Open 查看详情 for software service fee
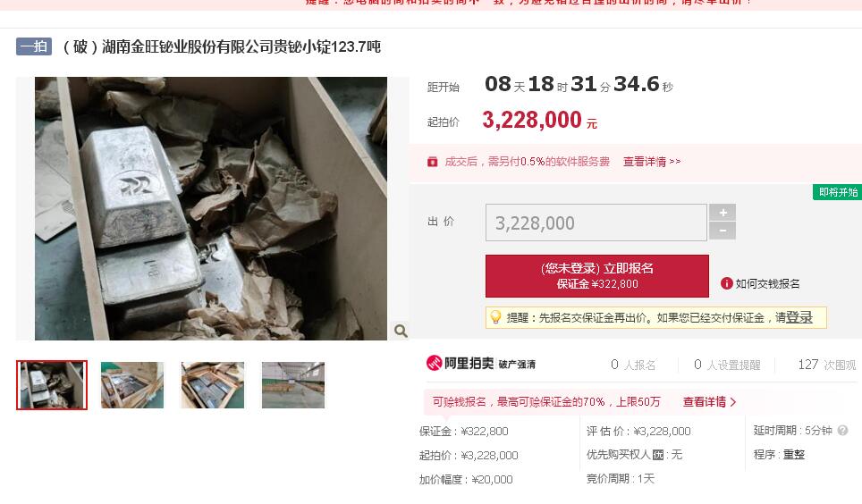 [x=652, y=162]
